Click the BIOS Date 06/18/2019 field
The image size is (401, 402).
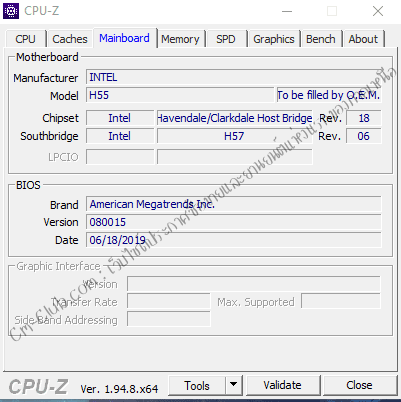pos(233,240)
